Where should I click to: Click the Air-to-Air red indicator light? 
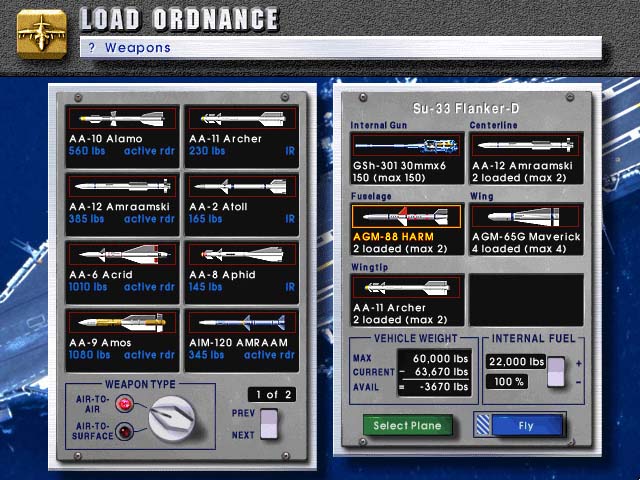tap(124, 404)
